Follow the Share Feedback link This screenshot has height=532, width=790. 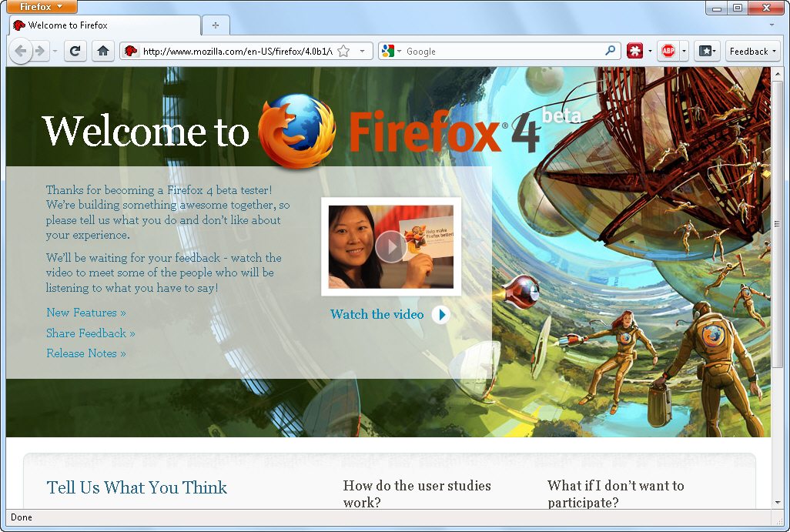click(x=90, y=333)
